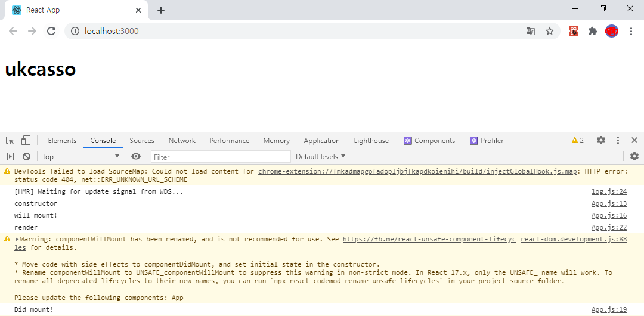Viewport: 644px width, 316px height.
Task: Open the Chrome profile avatar
Action: [x=612, y=31]
